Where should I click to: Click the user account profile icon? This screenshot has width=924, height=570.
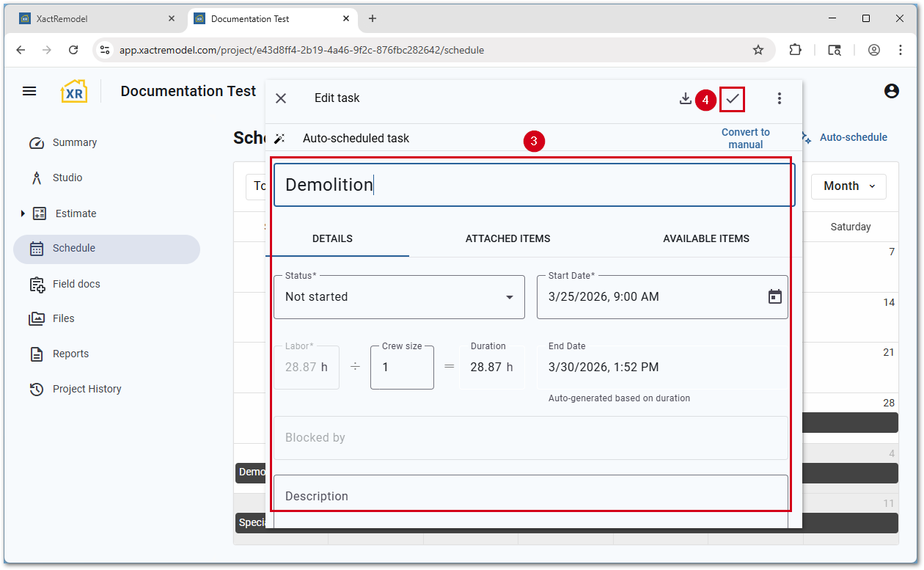[x=891, y=91]
